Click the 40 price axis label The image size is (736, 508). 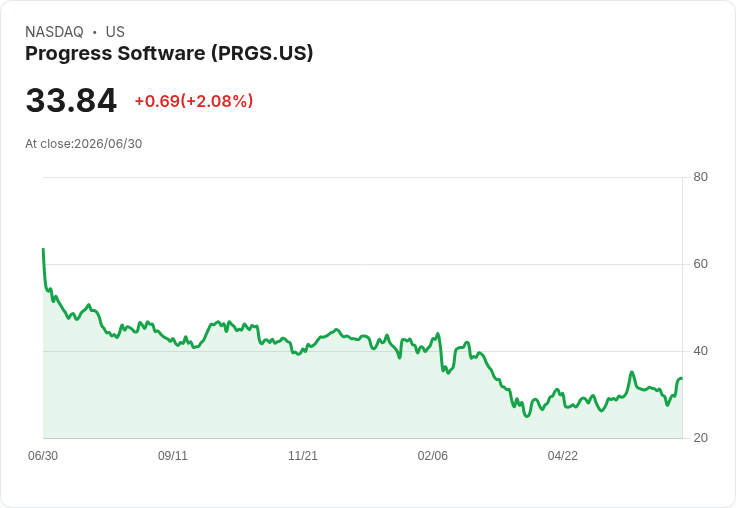tap(700, 351)
